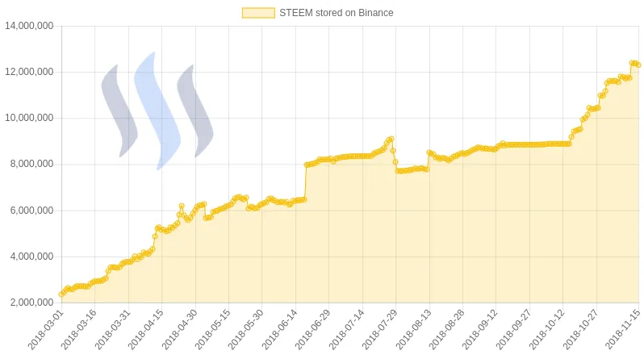644x363 pixels.
Task: Click the 8,000,000 y-axis label
Action: point(32,165)
